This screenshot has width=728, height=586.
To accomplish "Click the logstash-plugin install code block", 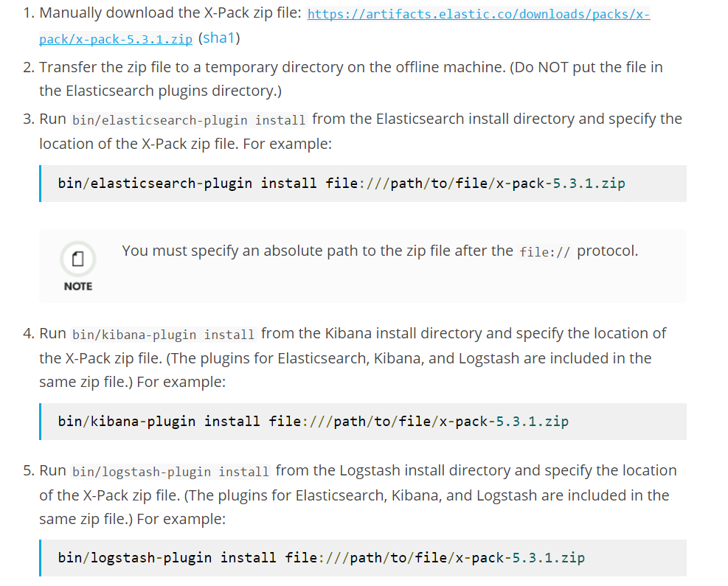I will (x=363, y=558).
